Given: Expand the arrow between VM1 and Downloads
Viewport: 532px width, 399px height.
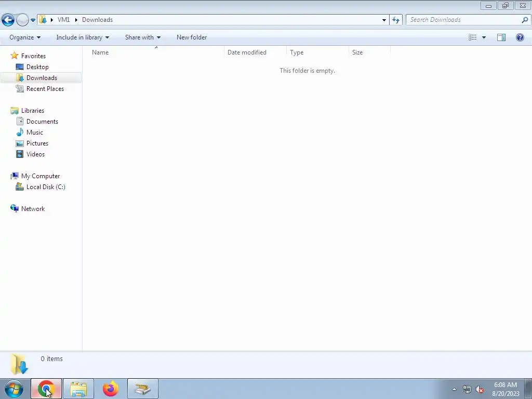Looking at the screenshot, I should click(76, 20).
